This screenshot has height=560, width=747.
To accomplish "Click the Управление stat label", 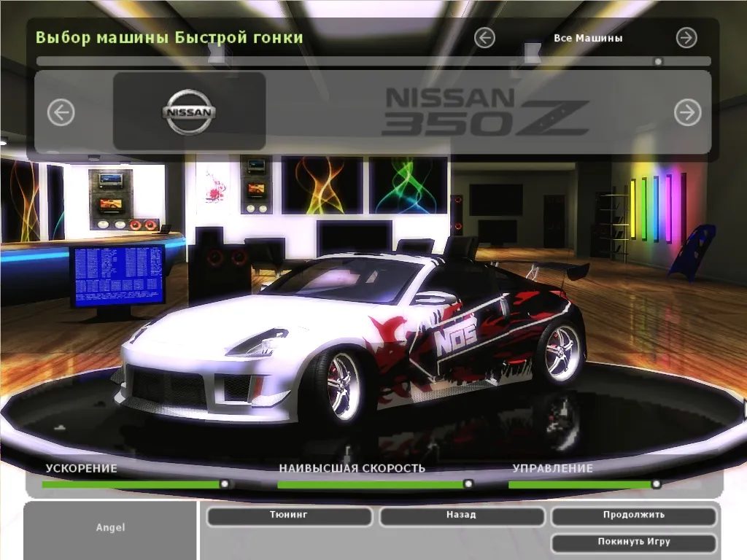I will point(553,468).
